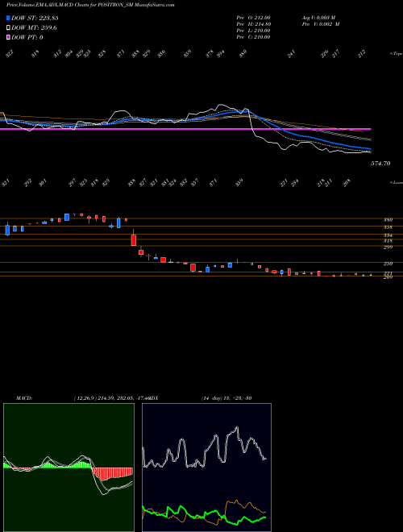Click the 299 price level label
403x532 pixels.
(x=388, y=247)
